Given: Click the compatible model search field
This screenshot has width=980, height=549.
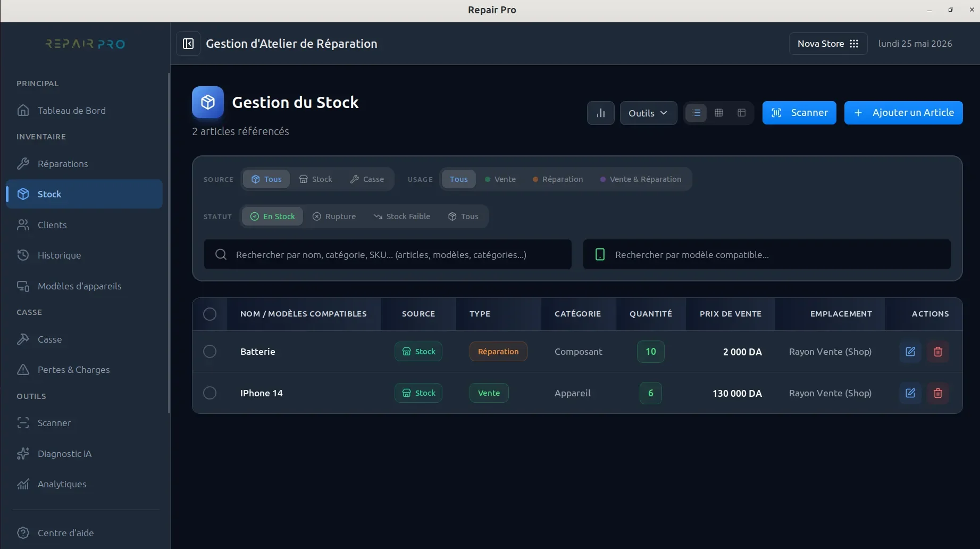Looking at the screenshot, I should (x=767, y=254).
